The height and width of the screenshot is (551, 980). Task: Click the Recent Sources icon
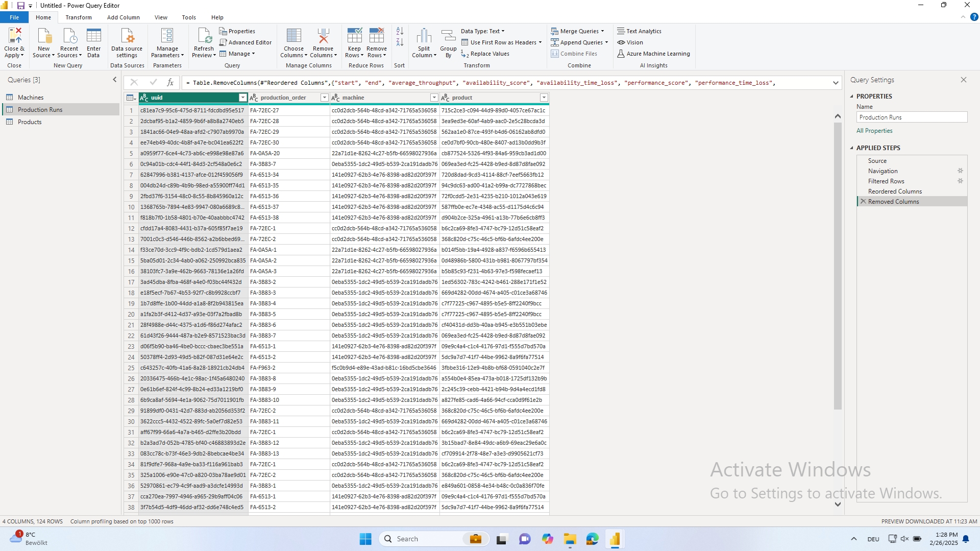click(x=69, y=36)
